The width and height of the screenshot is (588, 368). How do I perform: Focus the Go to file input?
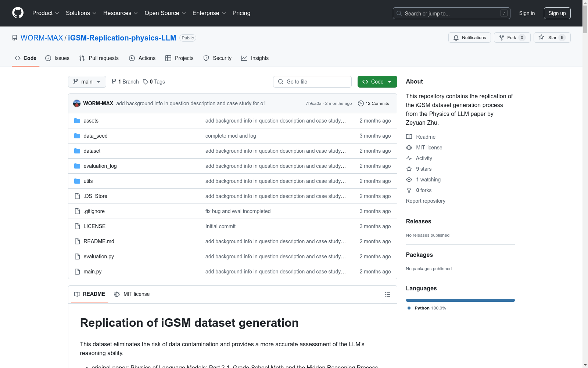[x=312, y=82]
